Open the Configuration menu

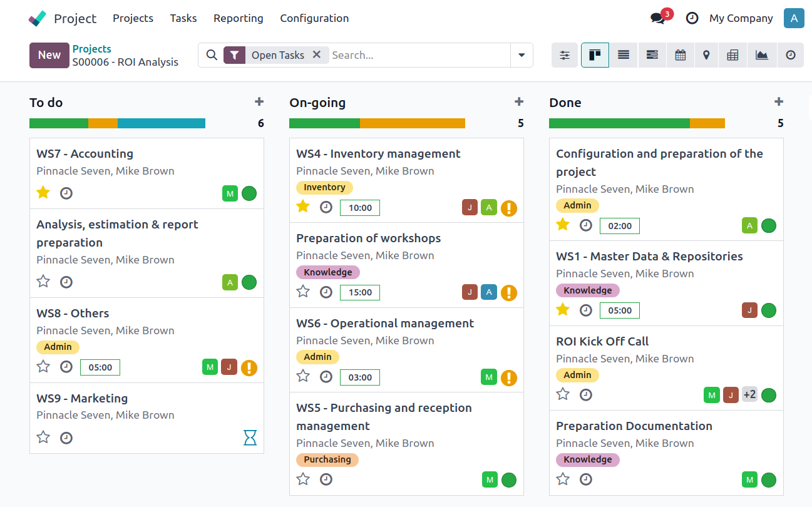(x=314, y=18)
